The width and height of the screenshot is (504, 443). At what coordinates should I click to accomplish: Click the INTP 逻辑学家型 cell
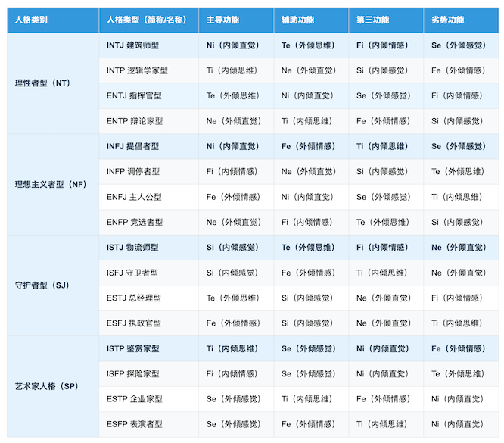(x=137, y=70)
